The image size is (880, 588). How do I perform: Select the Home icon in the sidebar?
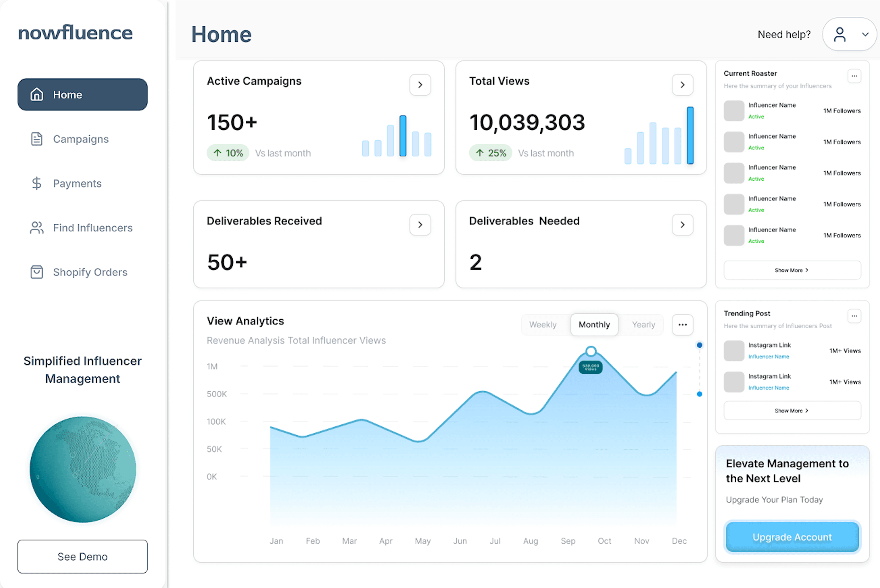click(x=37, y=94)
